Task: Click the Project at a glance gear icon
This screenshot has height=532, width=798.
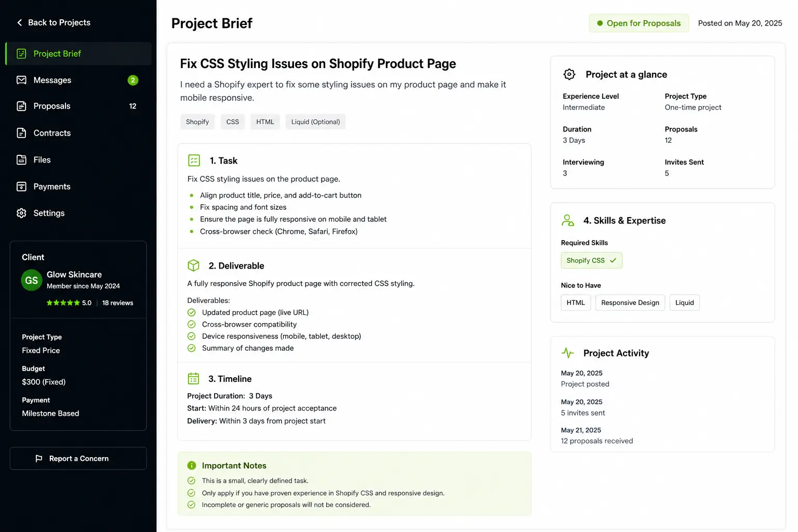Action: [x=569, y=74]
